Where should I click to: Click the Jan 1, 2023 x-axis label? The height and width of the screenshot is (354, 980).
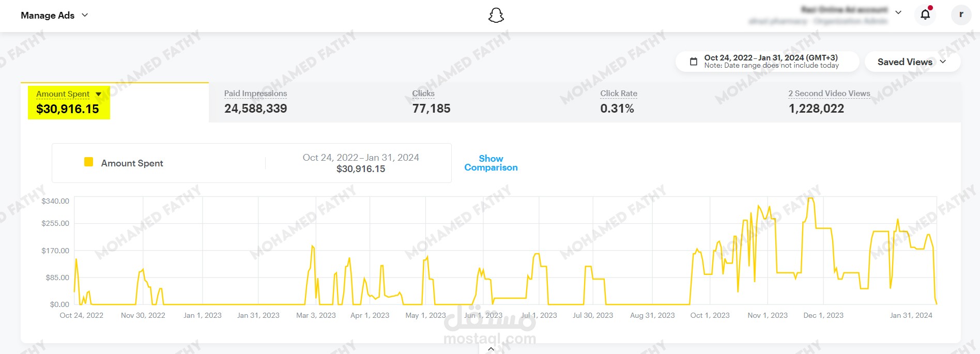point(203,315)
